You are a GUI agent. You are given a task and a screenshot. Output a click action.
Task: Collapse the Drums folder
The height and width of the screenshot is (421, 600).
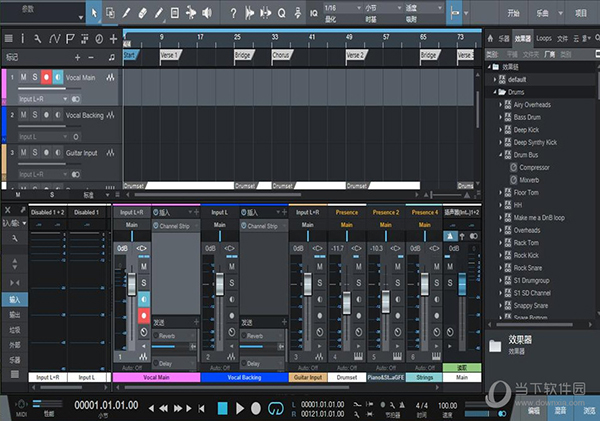(x=494, y=92)
